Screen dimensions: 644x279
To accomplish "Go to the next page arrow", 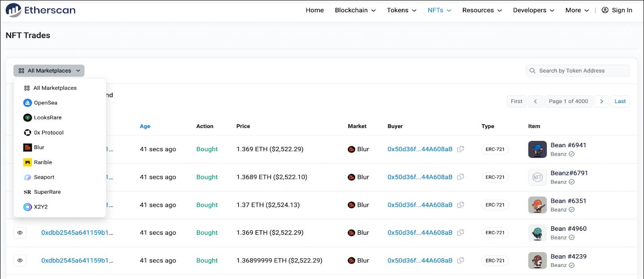I will click(601, 101).
